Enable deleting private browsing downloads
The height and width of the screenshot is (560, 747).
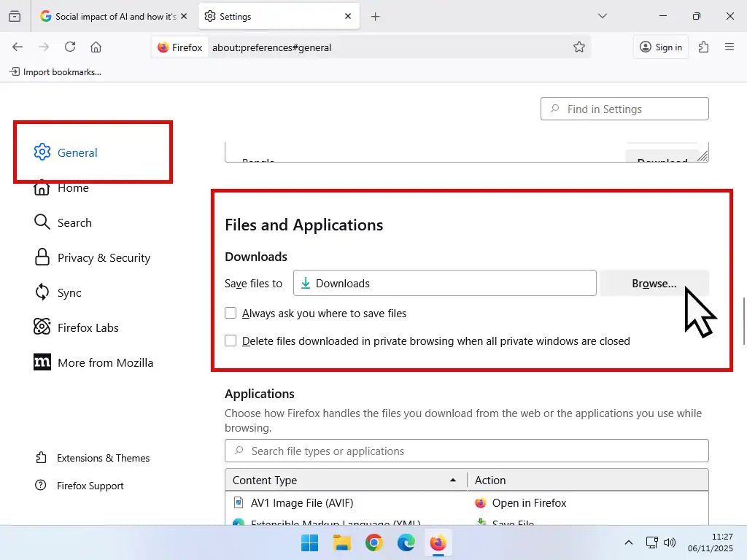pyautogui.click(x=231, y=341)
